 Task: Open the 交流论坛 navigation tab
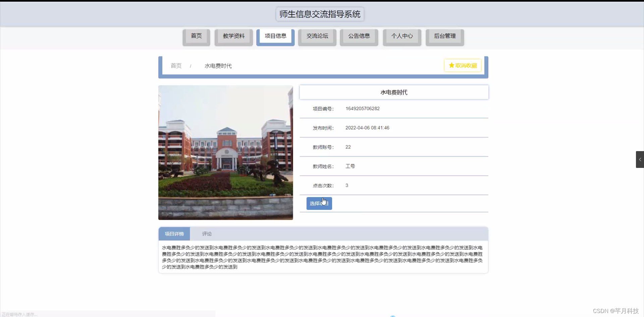[x=317, y=36]
